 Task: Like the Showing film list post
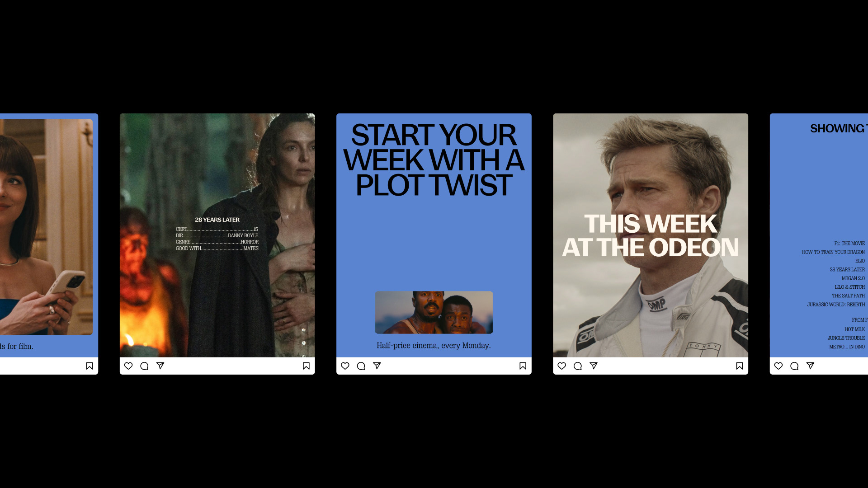click(778, 366)
